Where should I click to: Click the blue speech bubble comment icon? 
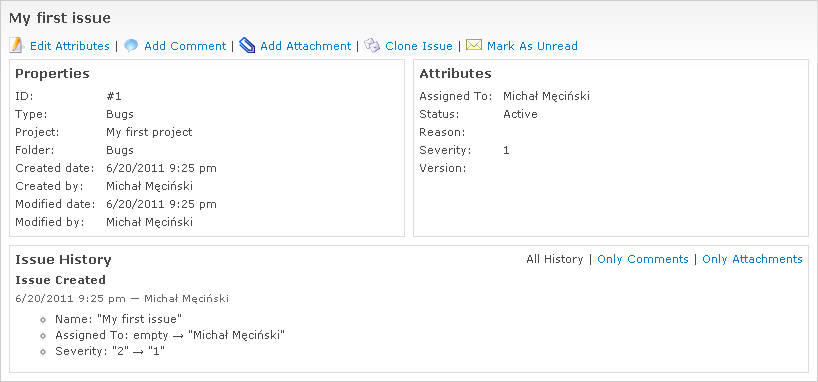coord(131,46)
